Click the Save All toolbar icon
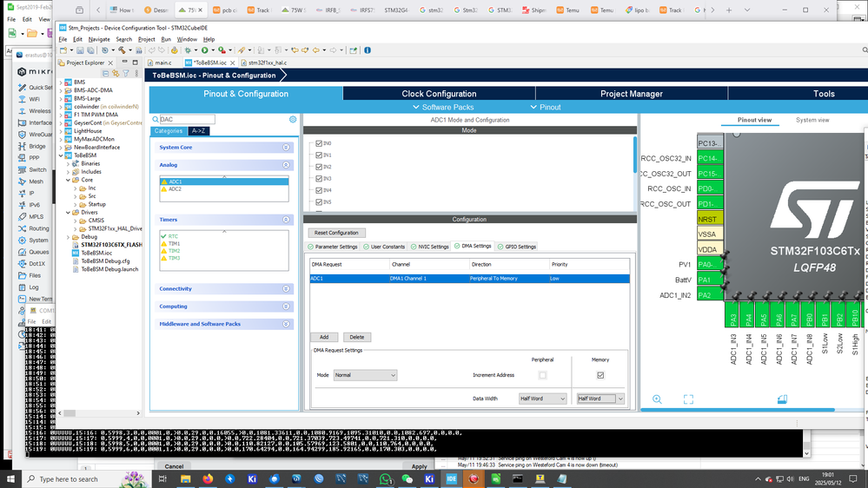 [x=90, y=50]
